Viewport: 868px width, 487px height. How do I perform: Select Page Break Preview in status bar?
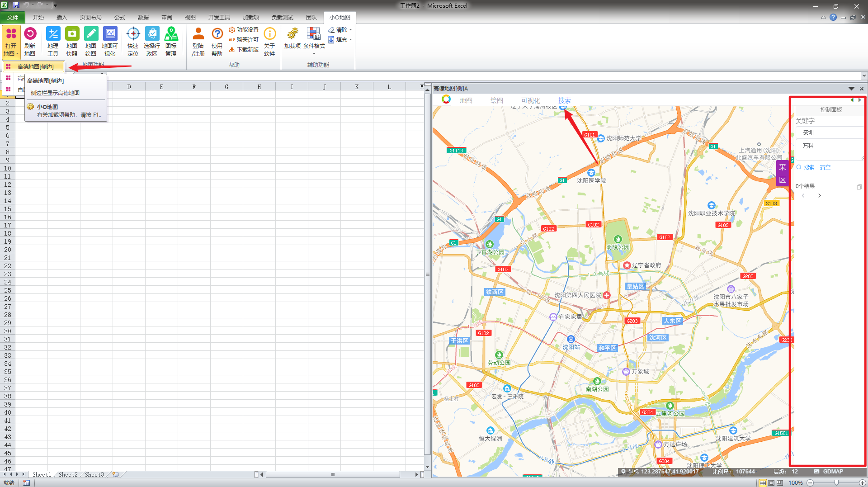tap(779, 483)
